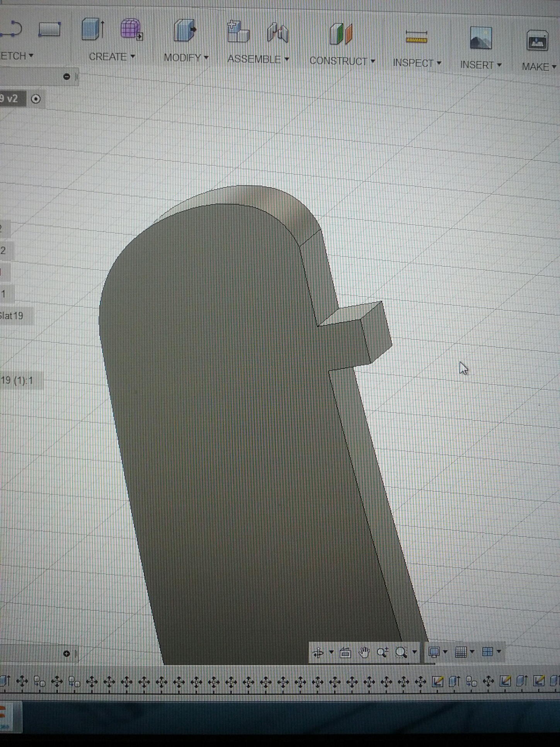The width and height of the screenshot is (560, 747).
Task: Expand the Display Settings dropdown arrow
Action: [x=445, y=652]
